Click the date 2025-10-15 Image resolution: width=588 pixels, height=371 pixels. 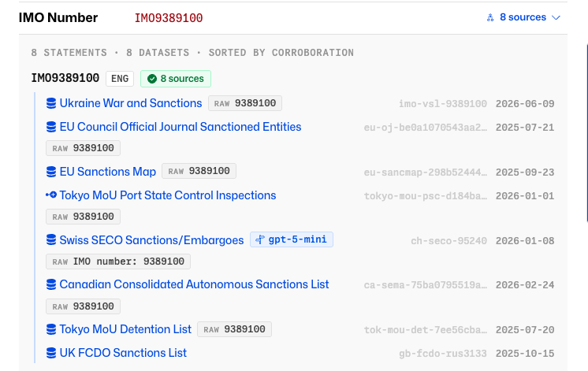coord(525,354)
